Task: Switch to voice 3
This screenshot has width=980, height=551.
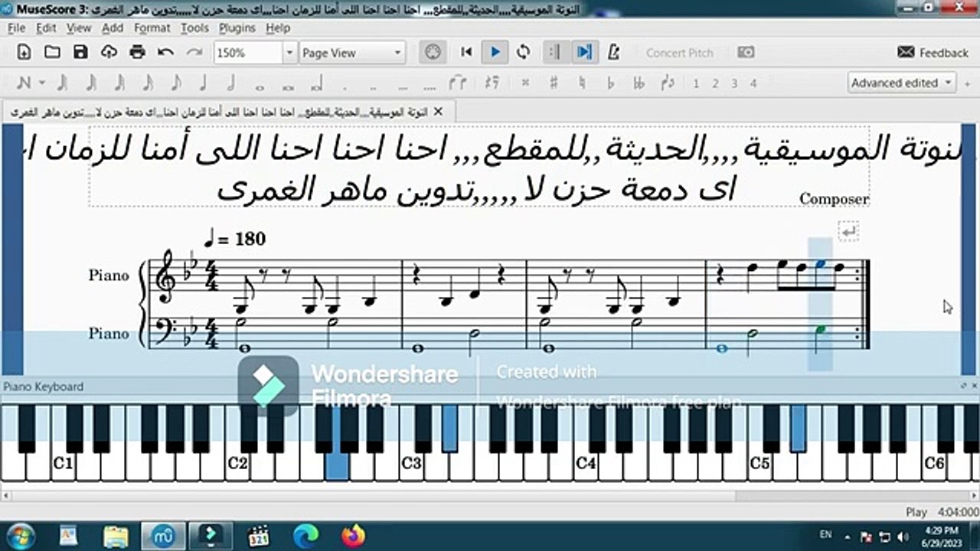Action: [734, 83]
